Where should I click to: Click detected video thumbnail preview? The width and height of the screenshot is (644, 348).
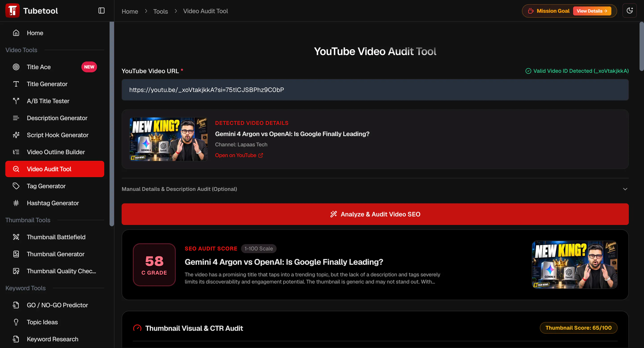click(169, 139)
